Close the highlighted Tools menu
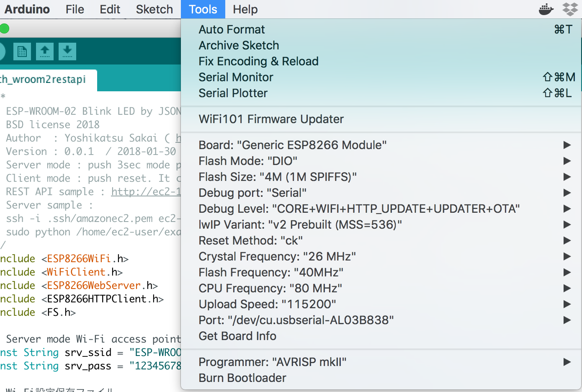Viewport: 582px width, 392px height. pos(203,9)
